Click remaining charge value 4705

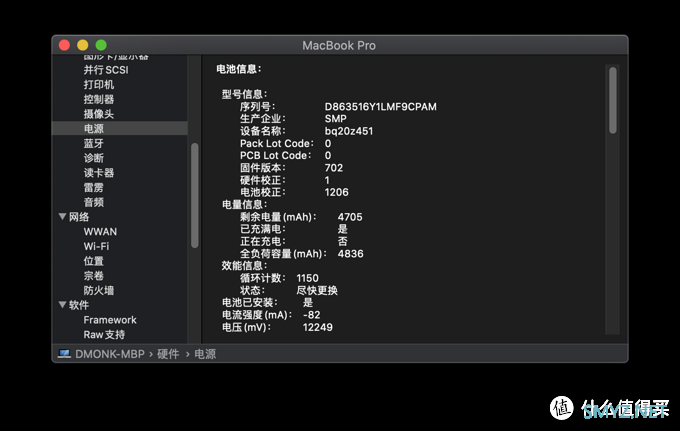pyautogui.click(x=350, y=217)
